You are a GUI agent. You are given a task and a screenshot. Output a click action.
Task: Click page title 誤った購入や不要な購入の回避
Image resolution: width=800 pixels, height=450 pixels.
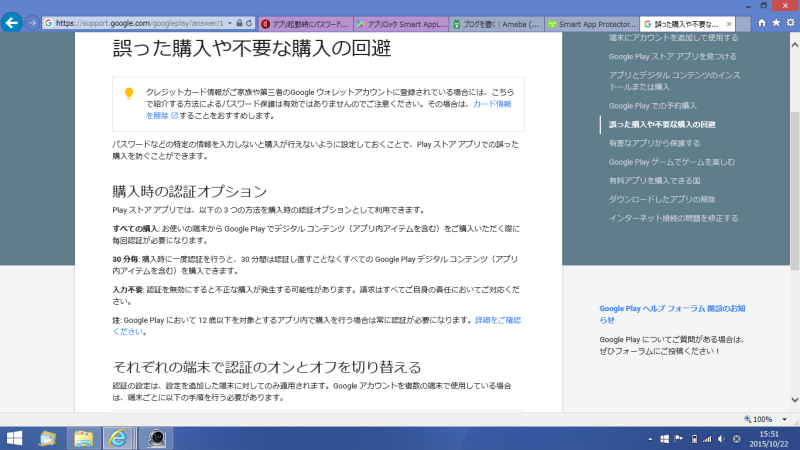[252, 48]
